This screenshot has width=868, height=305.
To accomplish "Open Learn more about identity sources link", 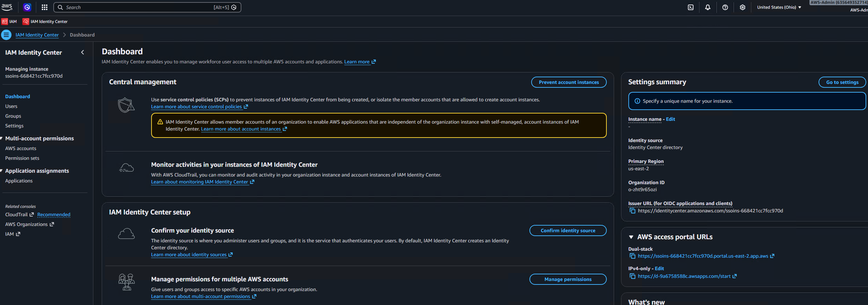I will pos(192,255).
